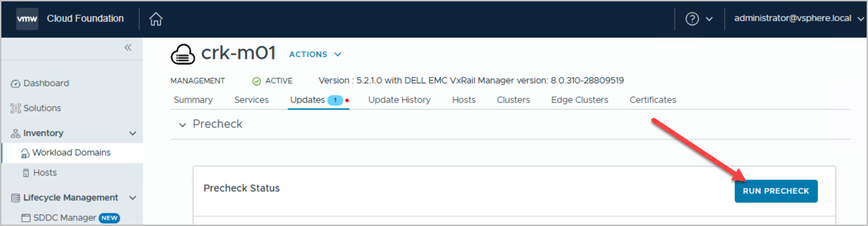This screenshot has height=226, width=868.
Task: Click the Solutions icon in sidebar
Action: [x=16, y=108]
